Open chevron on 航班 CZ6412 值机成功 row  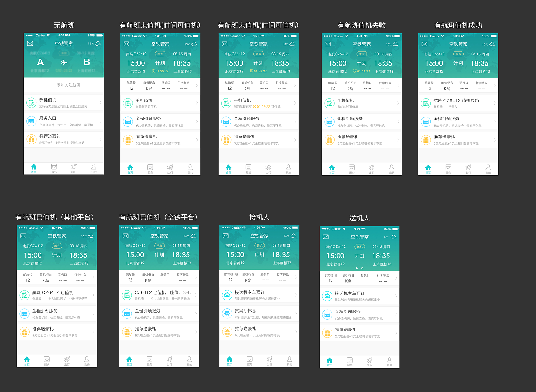pyautogui.click(x=495, y=103)
